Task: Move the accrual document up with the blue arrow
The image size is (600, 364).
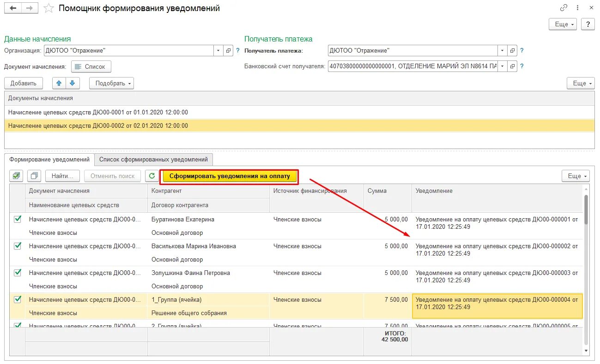Action: pyautogui.click(x=59, y=83)
